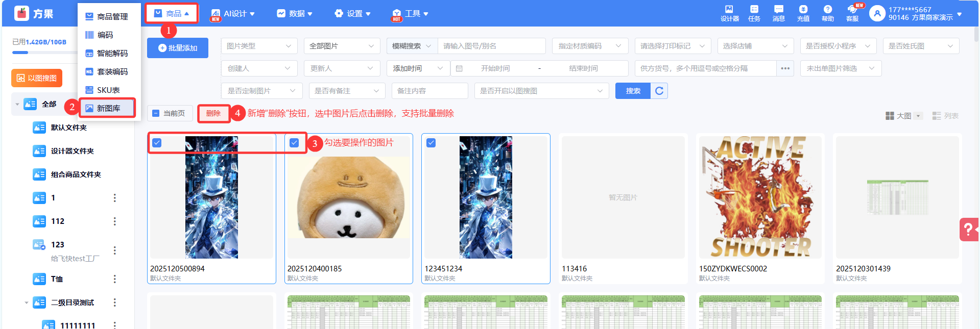980x329 pixels.
Task: Open the 设置 top menu
Action: click(x=352, y=14)
